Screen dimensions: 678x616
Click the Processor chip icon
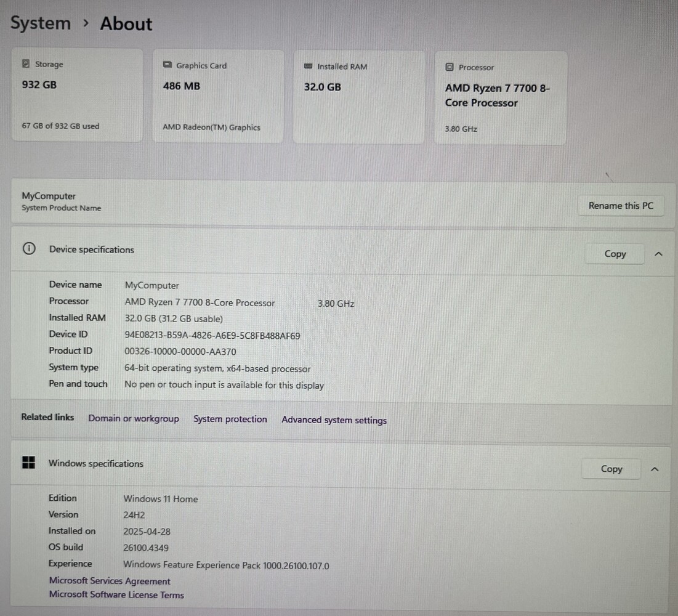pos(450,67)
